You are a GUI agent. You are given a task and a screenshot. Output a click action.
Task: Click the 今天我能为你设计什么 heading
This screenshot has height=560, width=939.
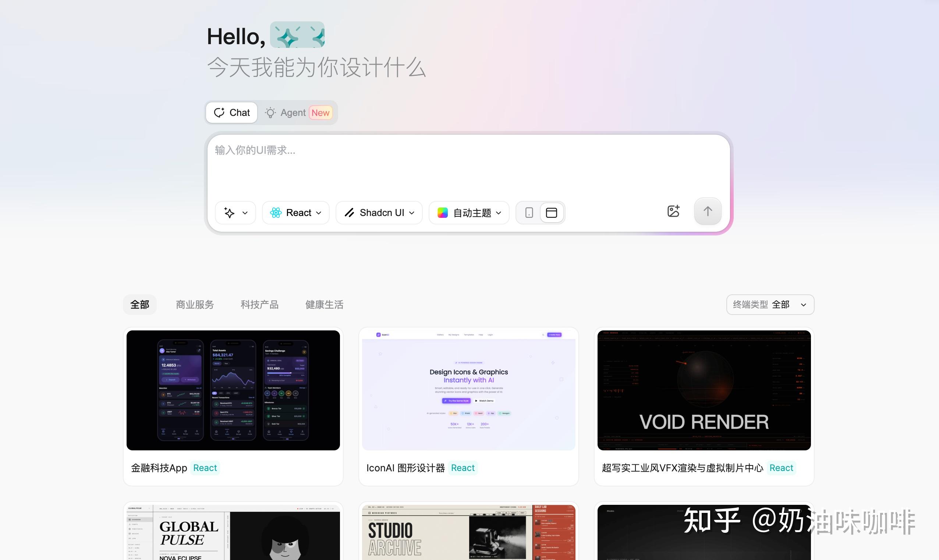[316, 68]
